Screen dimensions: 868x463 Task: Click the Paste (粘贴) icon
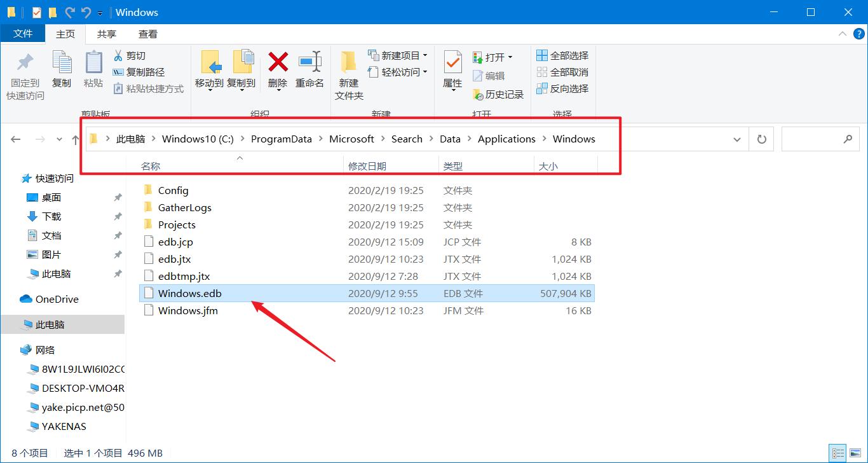click(x=93, y=70)
